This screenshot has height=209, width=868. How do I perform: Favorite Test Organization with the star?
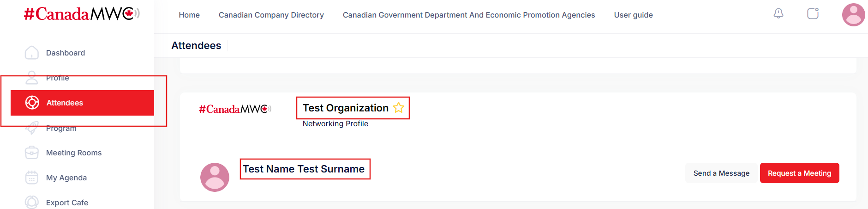tap(399, 108)
